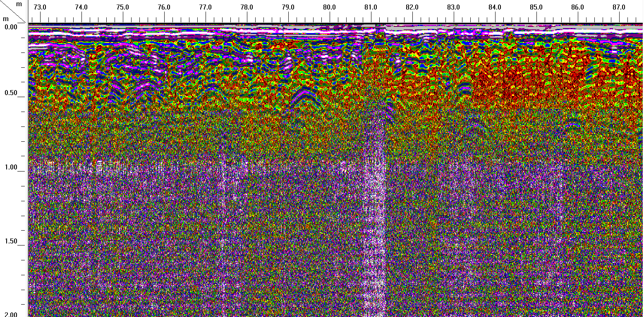
Task: Click the 1.00 m depth axis label
Action: (x=11, y=167)
